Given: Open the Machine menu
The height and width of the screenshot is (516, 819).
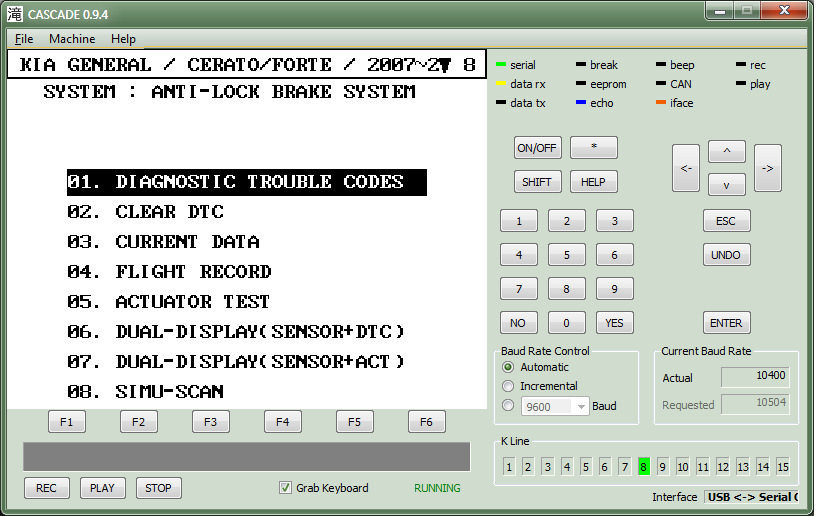Looking at the screenshot, I should [x=72, y=39].
